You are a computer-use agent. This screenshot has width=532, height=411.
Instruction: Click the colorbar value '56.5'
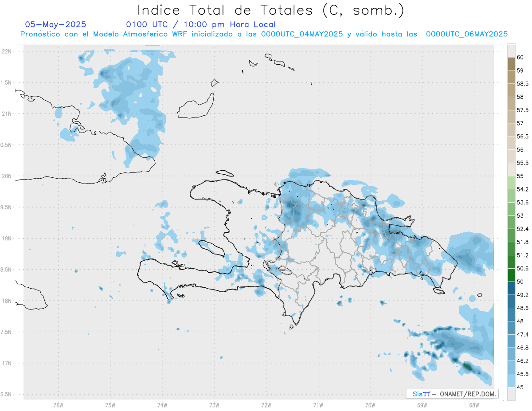tap(523, 136)
